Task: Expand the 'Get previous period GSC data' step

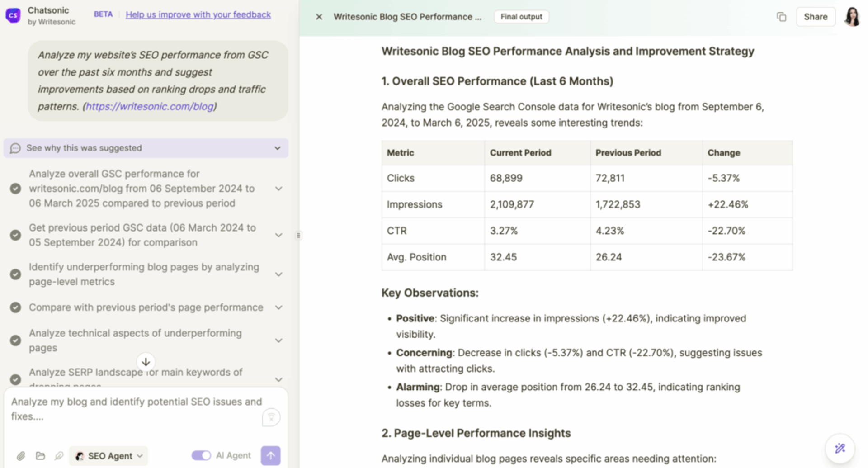Action: tap(279, 235)
